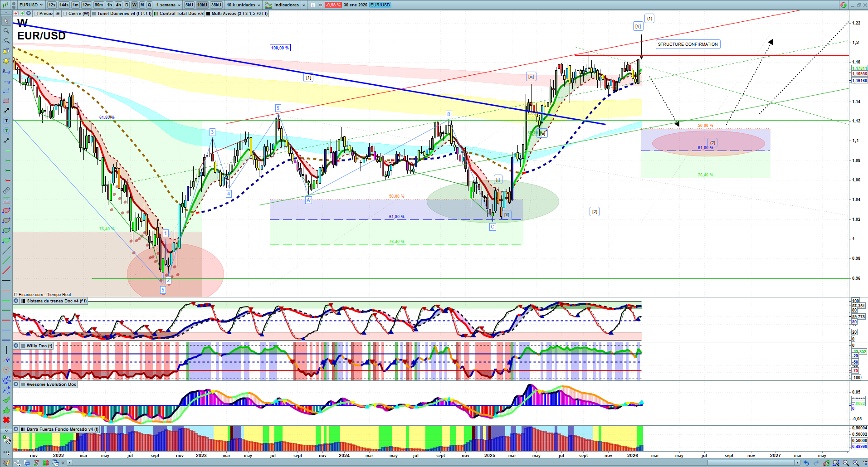Select the text annotation T tool
Viewport: 868px width, 467px height.
(6, 121)
